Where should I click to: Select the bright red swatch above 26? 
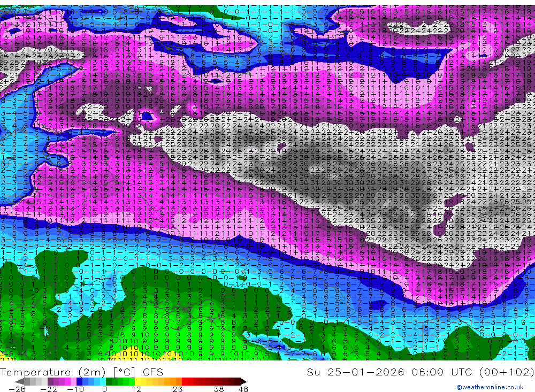185,381
